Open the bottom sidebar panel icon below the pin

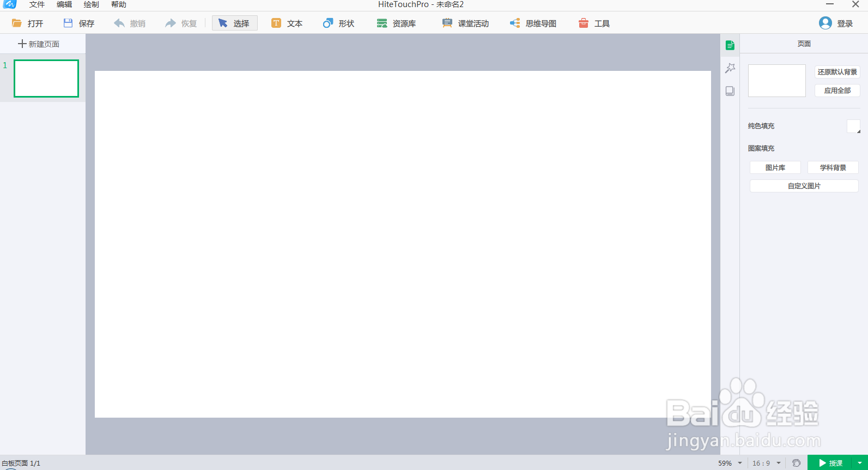[x=730, y=91]
